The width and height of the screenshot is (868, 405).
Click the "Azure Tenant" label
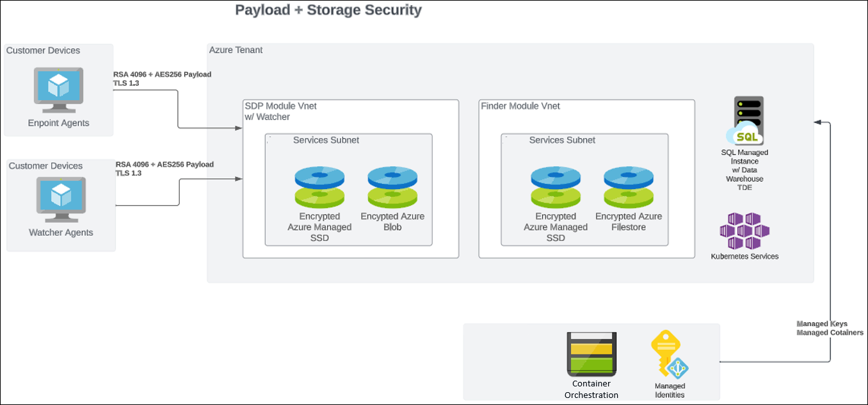(x=236, y=50)
